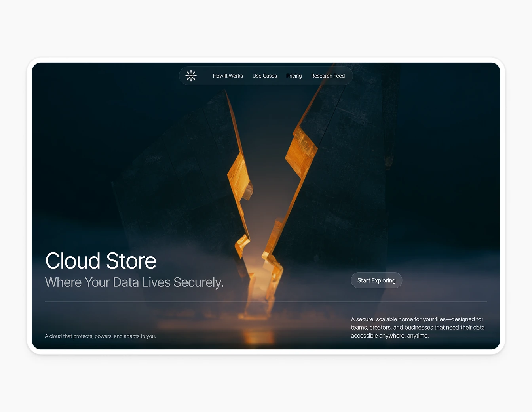Image resolution: width=532 pixels, height=412 pixels.
Task: Open the Use Cases section
Action: (264, 76)
